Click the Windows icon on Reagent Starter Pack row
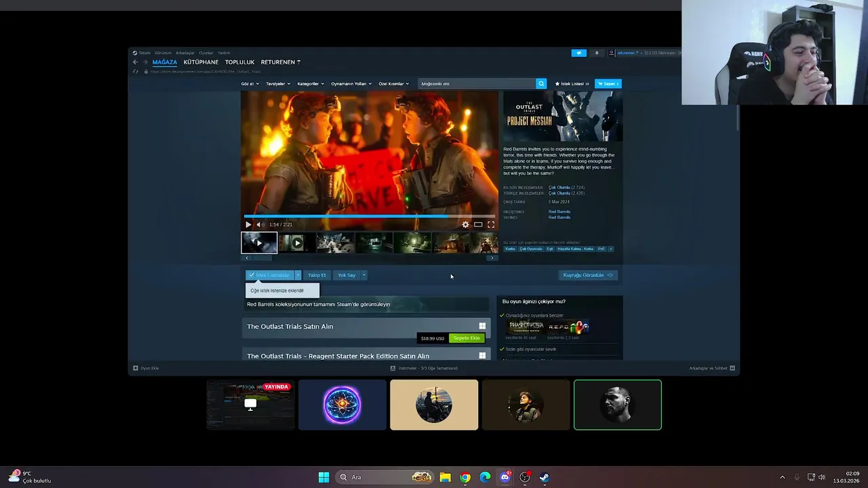868x488 pixels. click(x=482, y=356)
